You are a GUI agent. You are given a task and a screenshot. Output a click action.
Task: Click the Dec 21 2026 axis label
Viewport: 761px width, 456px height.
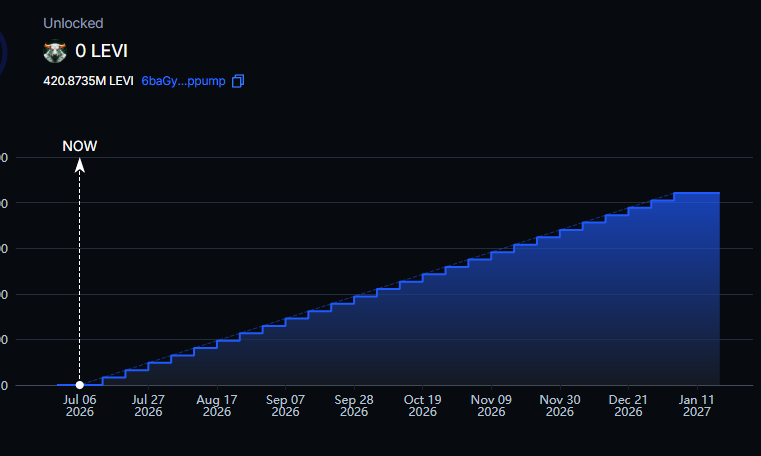pyautogui.click(x=628, y=406)
